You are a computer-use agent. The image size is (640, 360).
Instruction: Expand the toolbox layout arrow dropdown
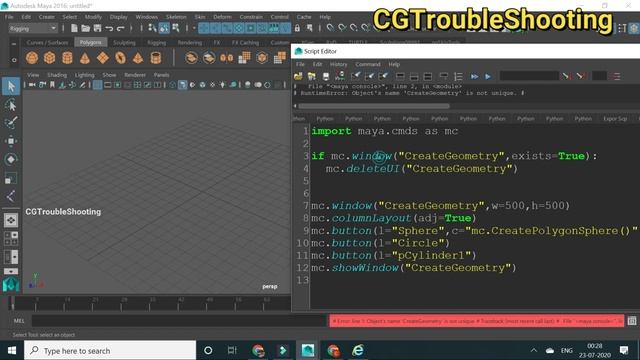(11, 271)
